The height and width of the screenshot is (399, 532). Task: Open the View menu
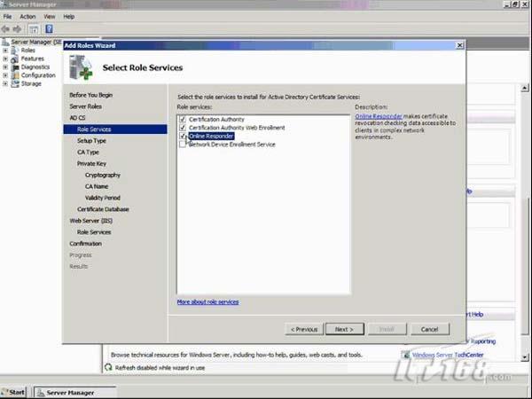tap(49, 16)
